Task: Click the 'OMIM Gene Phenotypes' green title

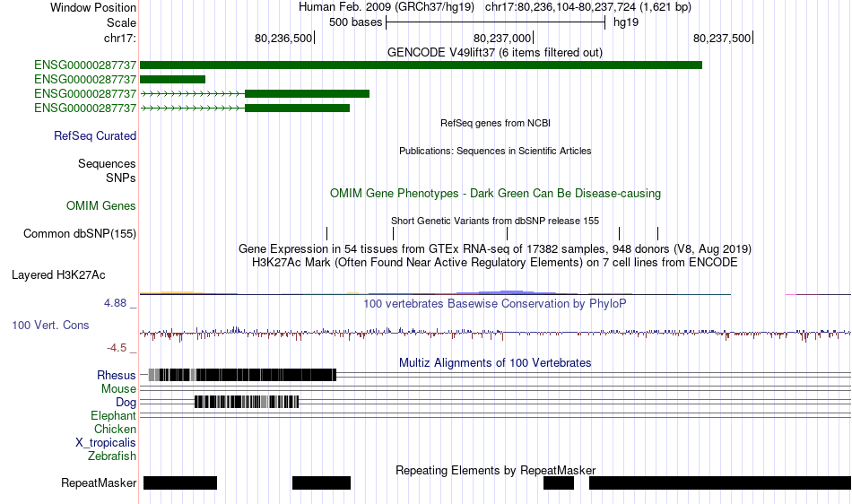Action: (x=496, y=194)
